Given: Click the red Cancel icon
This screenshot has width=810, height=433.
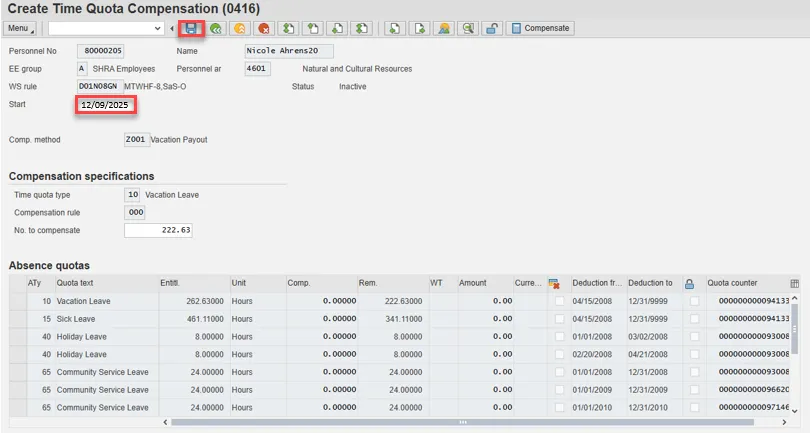Looking at the screenshot, I should 263,28.
